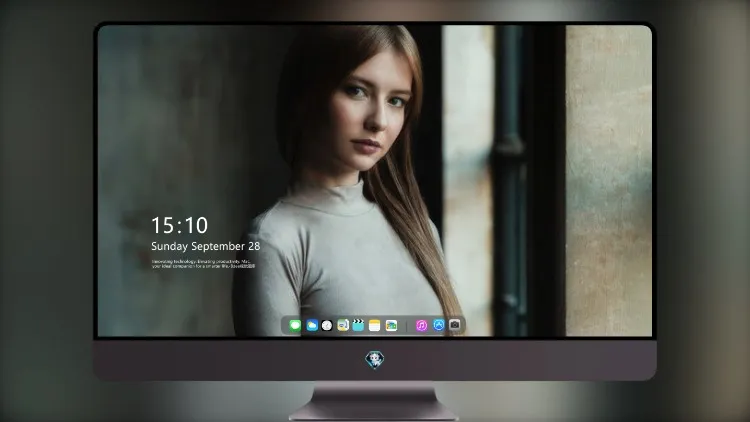Click the small tagline text under date
This screenshot has height=422, width=750.
tap(203, 264)
